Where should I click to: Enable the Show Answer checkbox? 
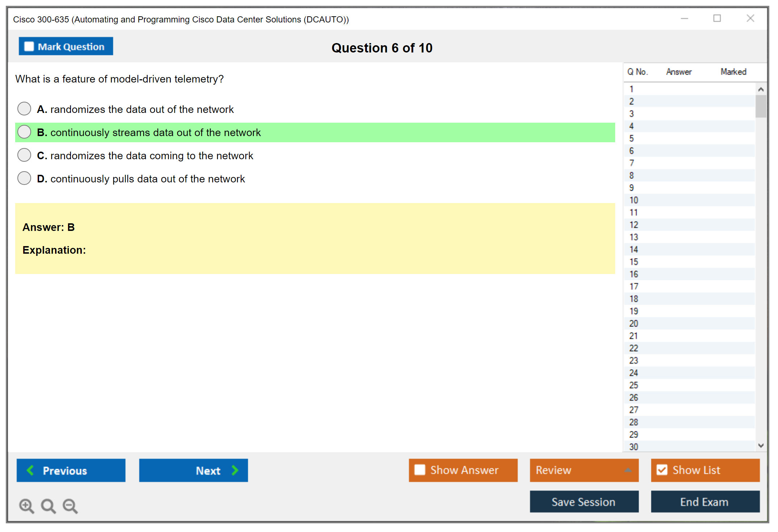pyautogui.click(x=420, y=470)
